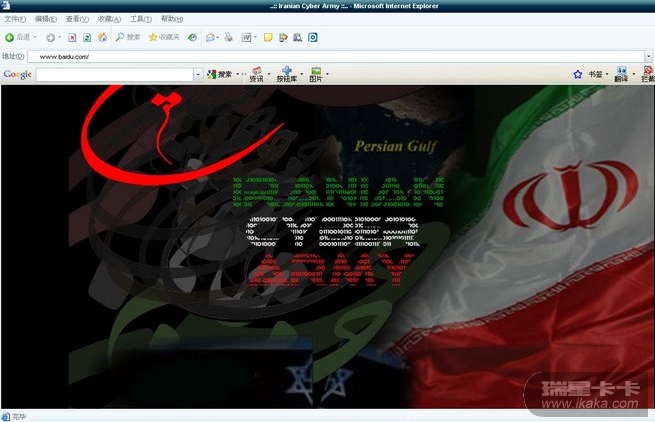The height and width of the screenshot is (422, 655).
Task: Click the Search magnifier toolbar button
Action: [127, 37]
